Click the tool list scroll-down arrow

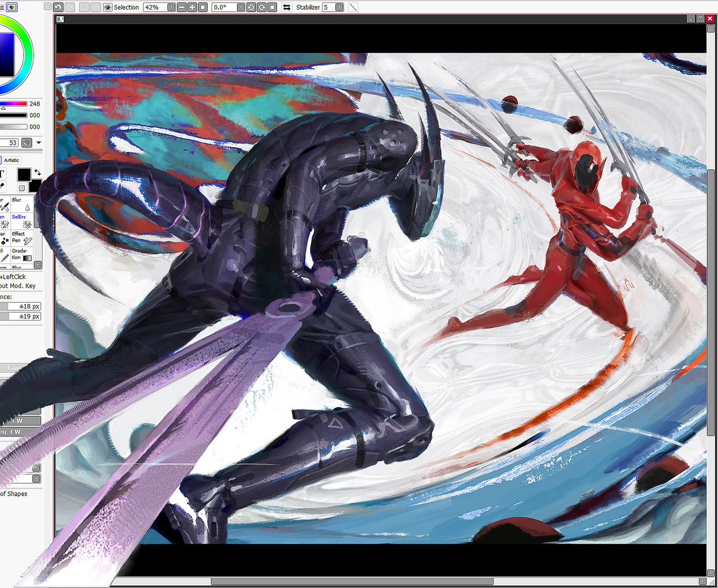click(38, 264)
